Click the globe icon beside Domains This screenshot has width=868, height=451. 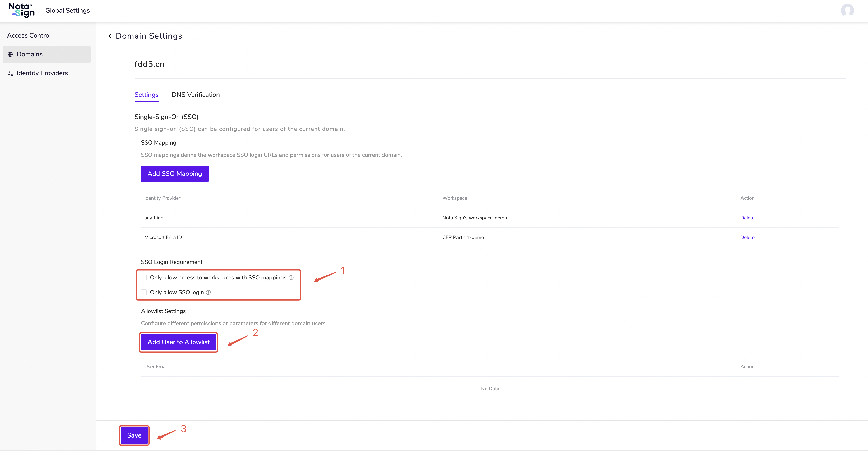(x=10, y=54)
